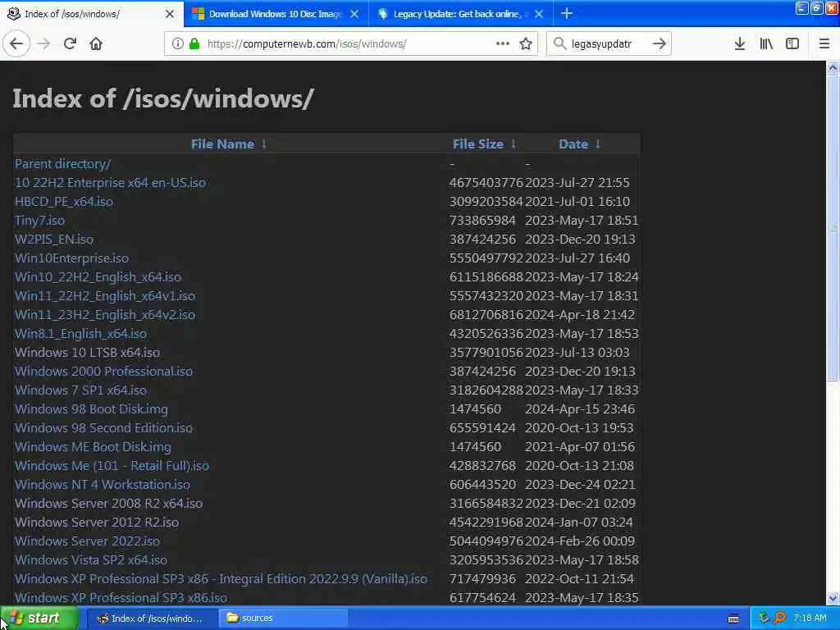This screenshot has width=840, height=630.
Task: Open a new tab with plus
Action: tap(567, 13)
